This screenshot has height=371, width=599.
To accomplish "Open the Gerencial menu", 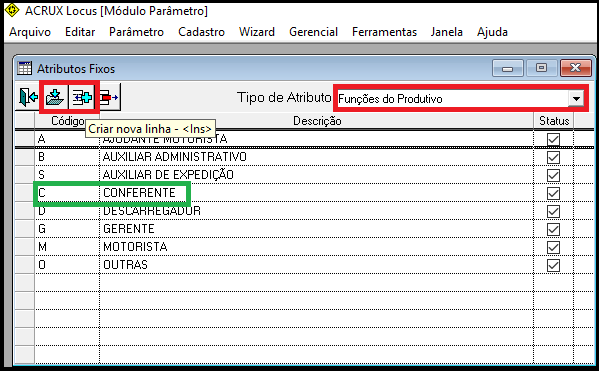I will tap(313, 32).
